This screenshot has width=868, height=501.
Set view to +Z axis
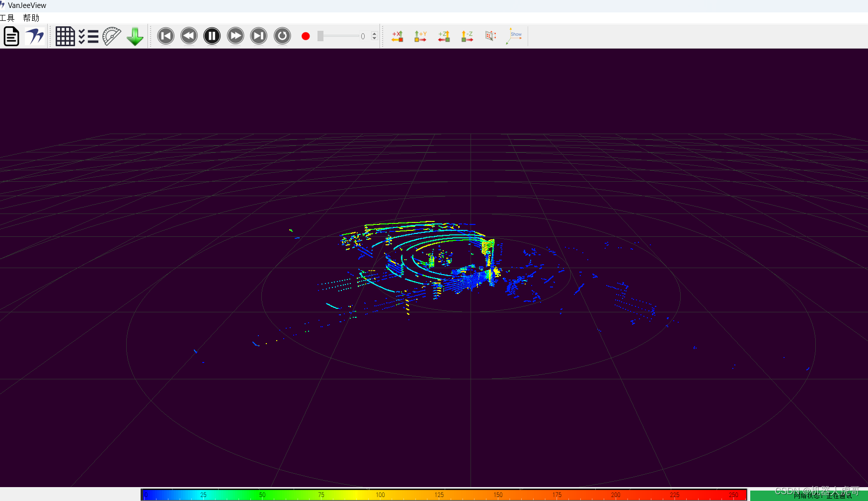pyautogui.click(x=444, y=36)
